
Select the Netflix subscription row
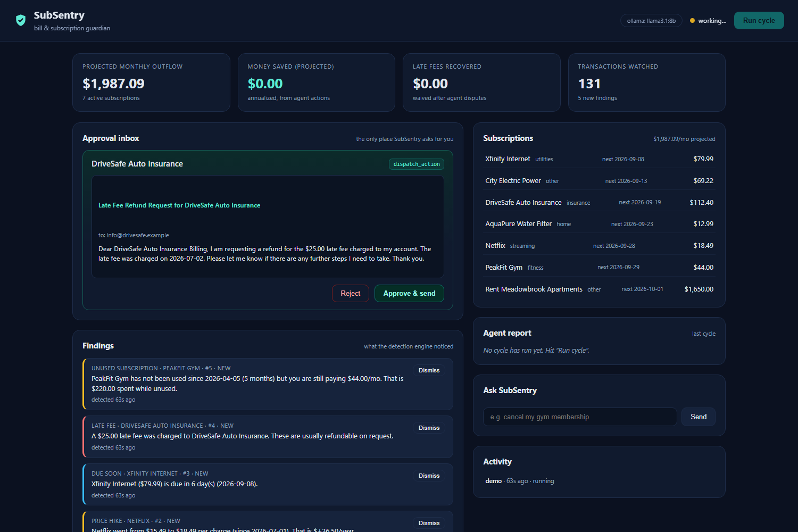(x=599, y=246)
